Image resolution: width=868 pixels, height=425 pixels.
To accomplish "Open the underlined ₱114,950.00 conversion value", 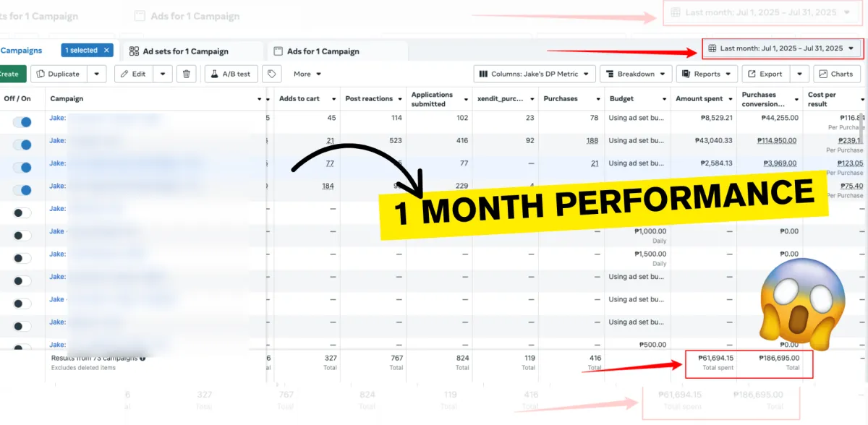I will (777, 141).
